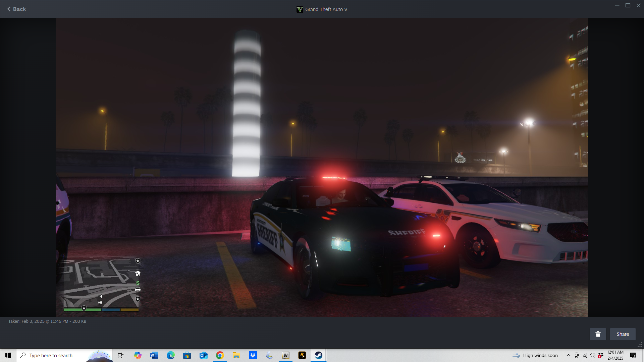The image size is (644, 362).
Task: Open File Explorer from taskbar
Action: pyautogui.click(x=236, y=355)
